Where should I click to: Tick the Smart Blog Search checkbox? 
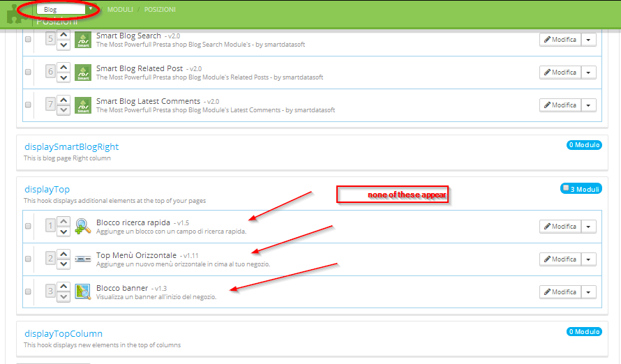pyautogui.click(x=28, y=39)
